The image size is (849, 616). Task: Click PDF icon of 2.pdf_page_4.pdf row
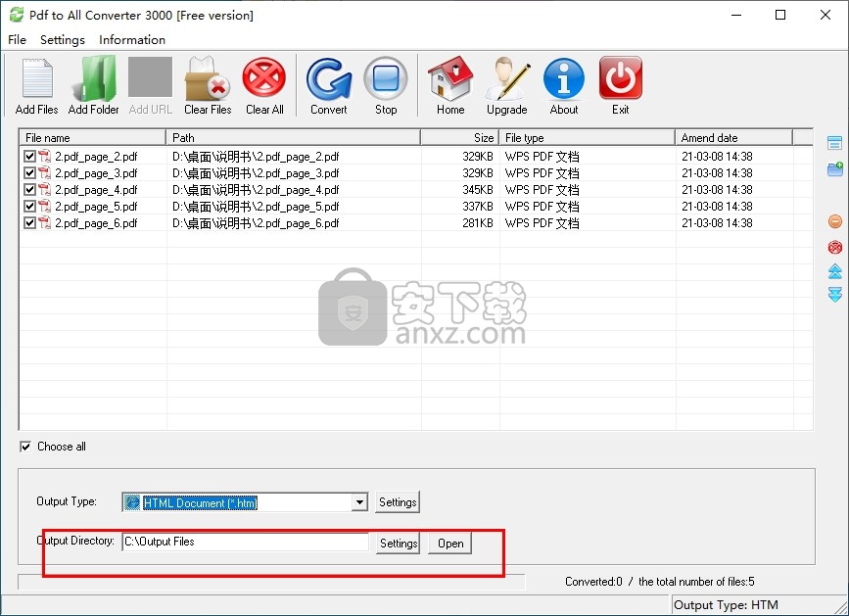44,189
